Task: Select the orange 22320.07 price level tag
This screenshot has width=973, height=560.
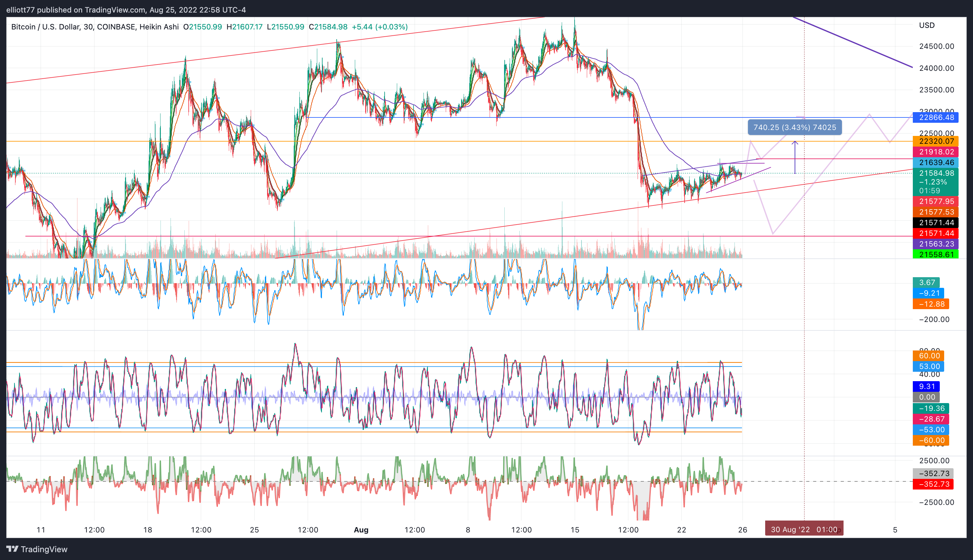Action: click(x=936, y=141)
